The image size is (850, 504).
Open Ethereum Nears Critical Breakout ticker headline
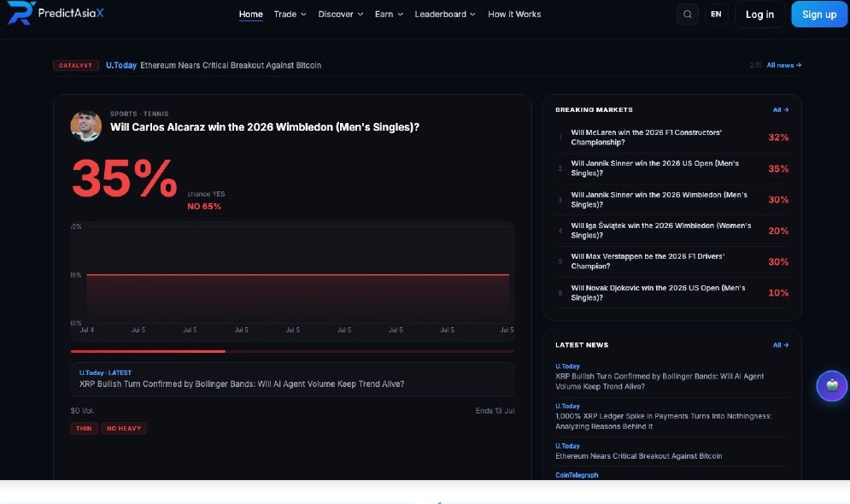231,65
